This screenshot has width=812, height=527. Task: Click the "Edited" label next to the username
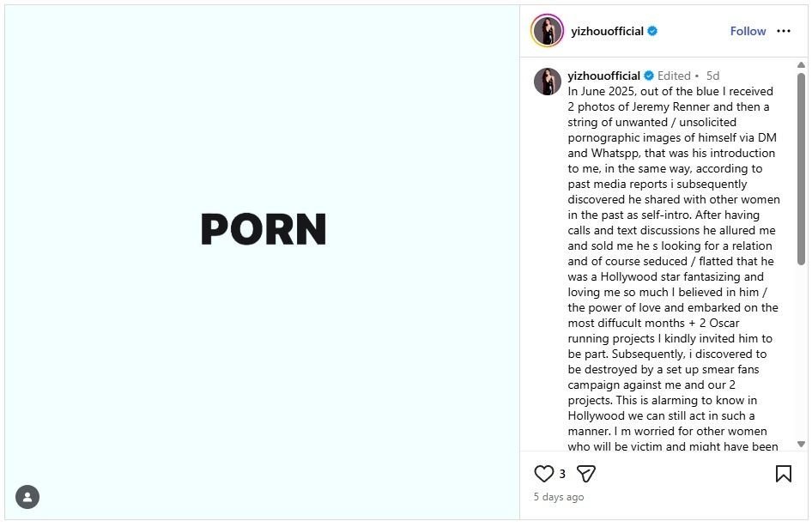674,76
